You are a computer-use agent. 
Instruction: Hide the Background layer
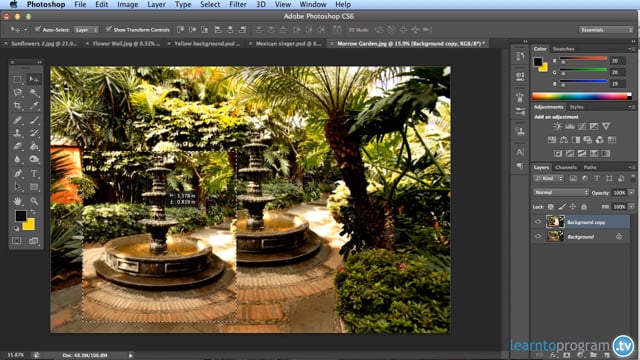pyautogui.click(x=538, y=236)
